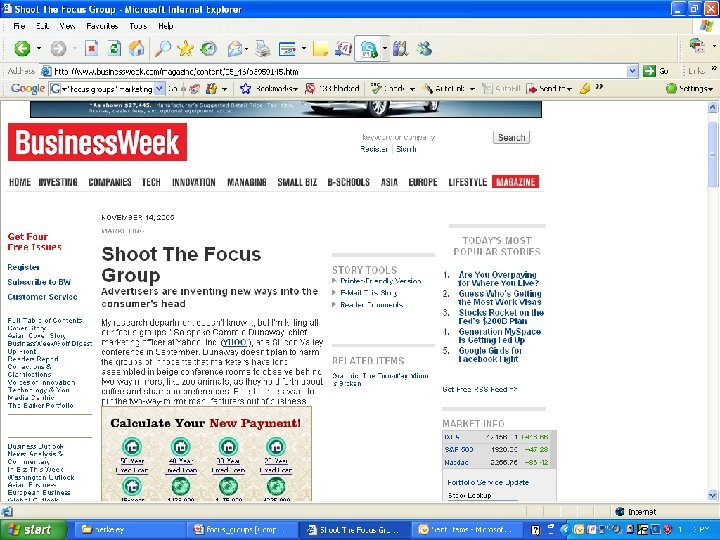Open 'Are You Overpaying for Where You Live?'
The width and height of the screenshot is (720, 540).
coord(498,279)
